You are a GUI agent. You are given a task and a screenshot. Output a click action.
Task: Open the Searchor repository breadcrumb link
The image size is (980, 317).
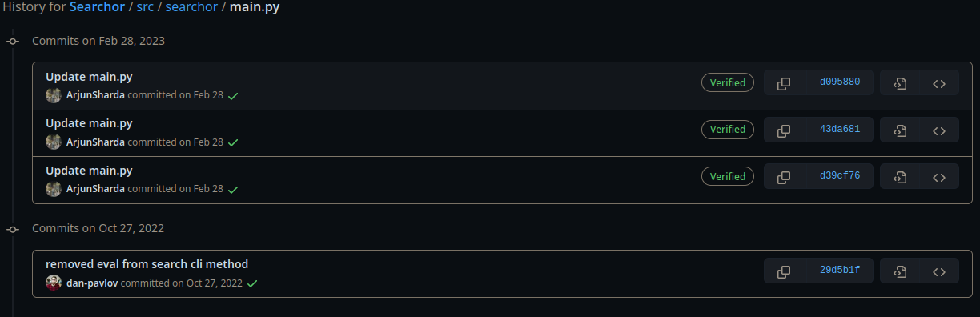[x=96, y=7]
